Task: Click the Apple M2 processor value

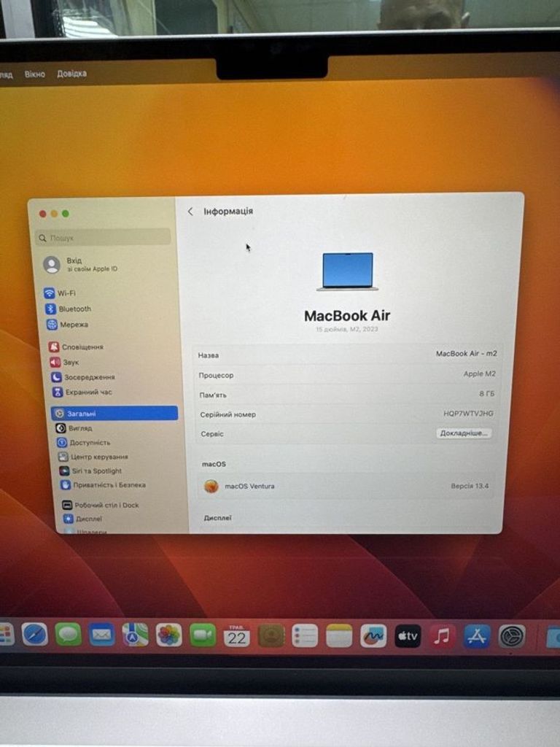Action: (x=480, y=374)
